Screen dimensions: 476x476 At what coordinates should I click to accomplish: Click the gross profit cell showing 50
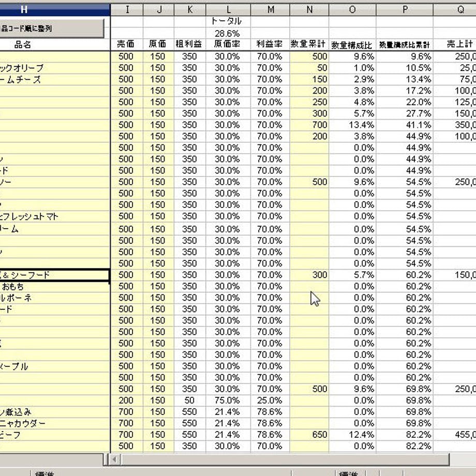pyautogui.click(x=190, y=400)
